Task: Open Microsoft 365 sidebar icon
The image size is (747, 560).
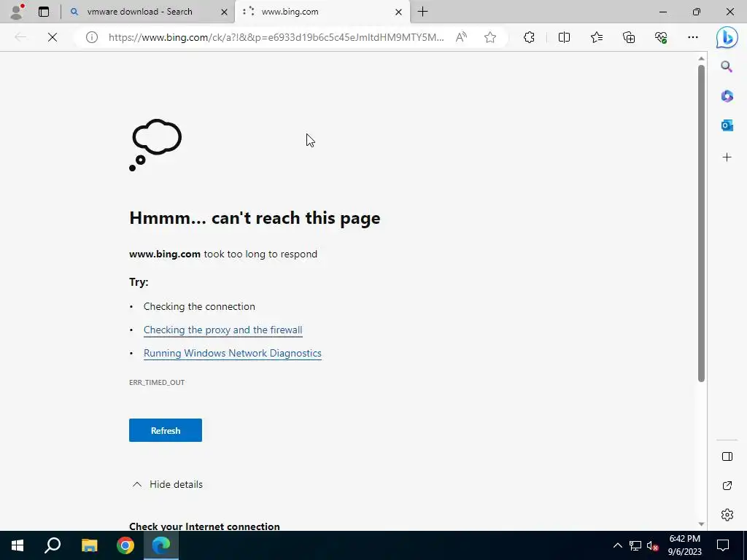Action: coord(727,96)
